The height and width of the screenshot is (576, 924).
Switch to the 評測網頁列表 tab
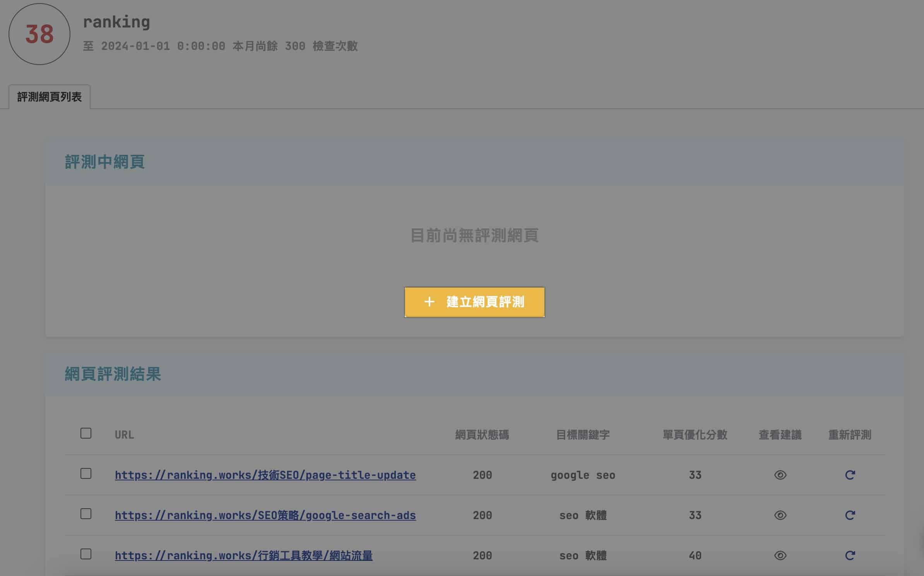(x=50, y=97)
